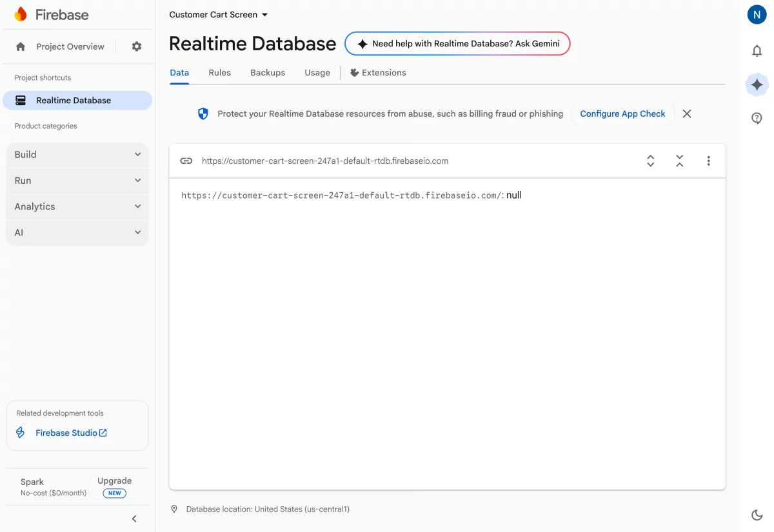Open the Project Overview home icon
Viewport: 774px width, 532px height.
19,46
